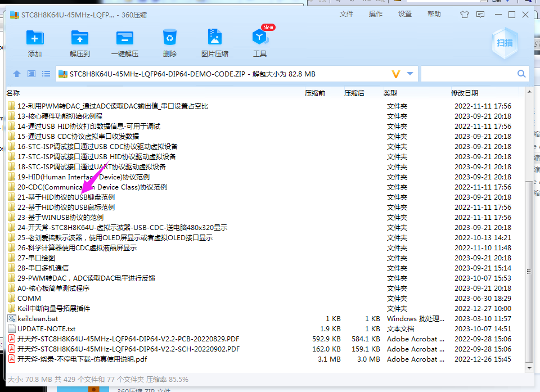
Task: Open the 操作 (Operation) menu
Action: click(x=376, y=14)
